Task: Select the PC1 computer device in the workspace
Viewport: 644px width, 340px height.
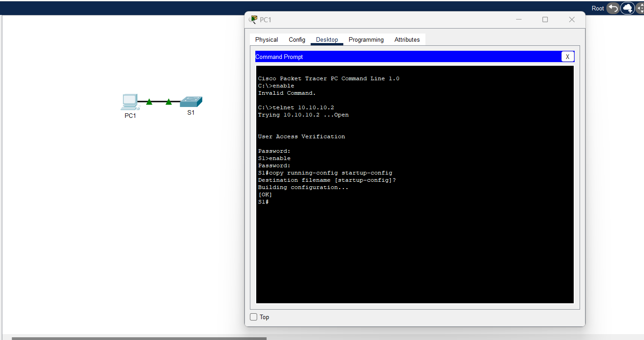Action: tap(130, 102)
